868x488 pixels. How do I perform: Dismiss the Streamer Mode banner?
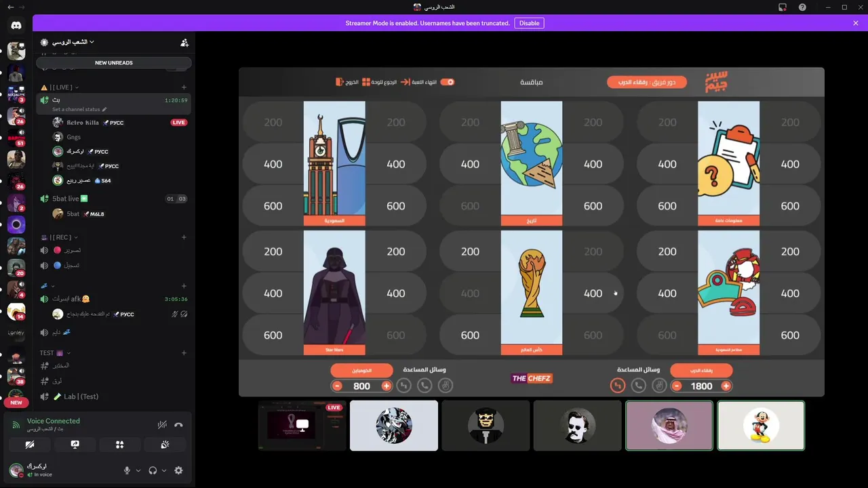(856, 23)
